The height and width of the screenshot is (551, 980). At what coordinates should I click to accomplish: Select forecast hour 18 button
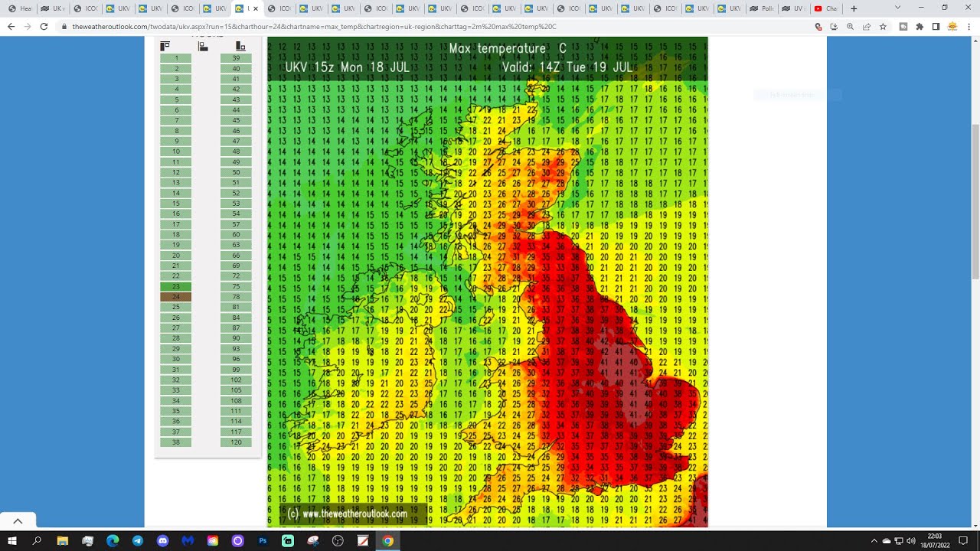(176, 235)
